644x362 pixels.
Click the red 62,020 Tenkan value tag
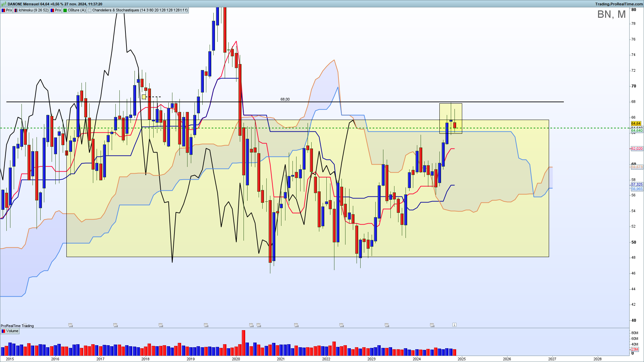tap(637, 149)
